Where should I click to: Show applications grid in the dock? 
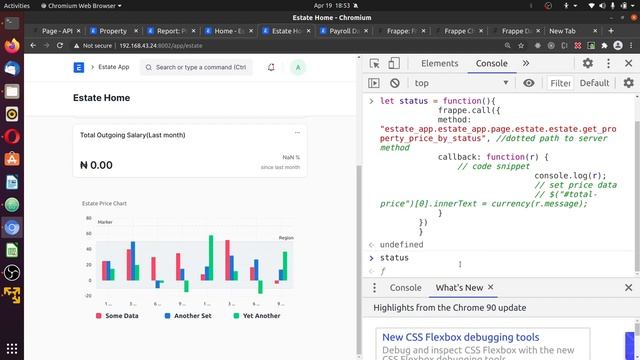click(x=12, y=348)
